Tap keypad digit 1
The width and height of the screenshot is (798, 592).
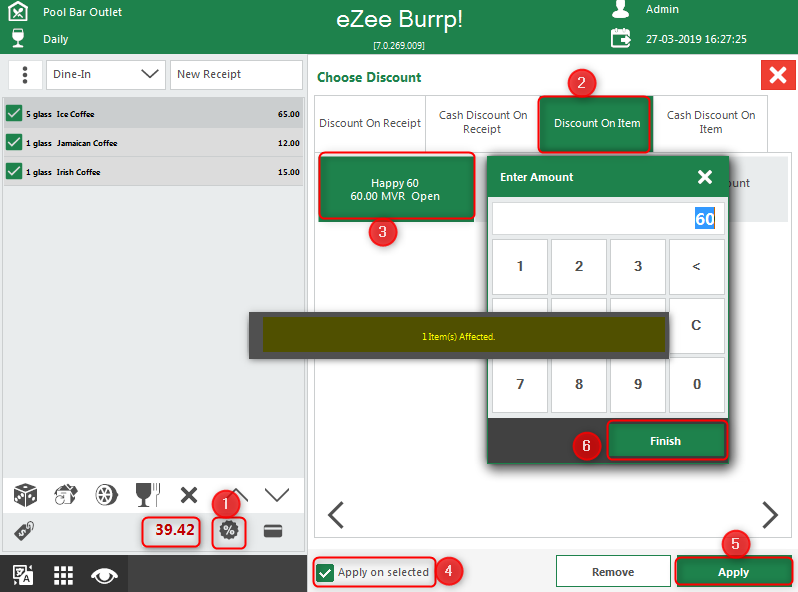pos(520,267)
